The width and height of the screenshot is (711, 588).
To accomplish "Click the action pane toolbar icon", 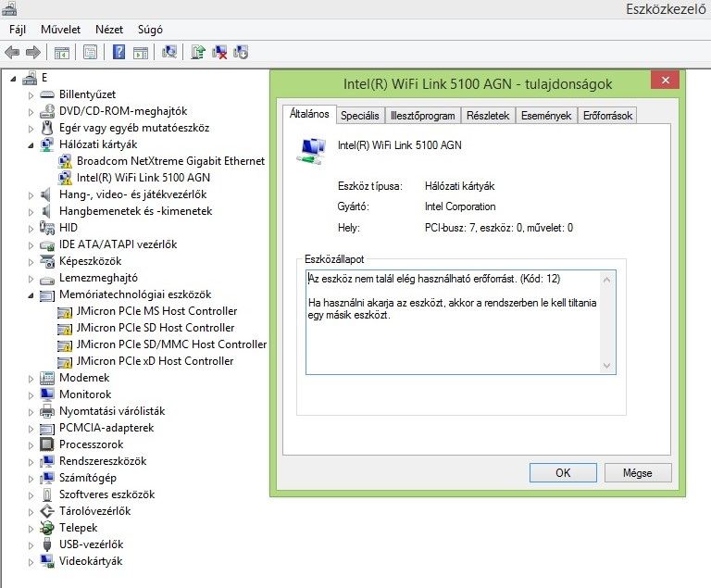I will 141,53.
